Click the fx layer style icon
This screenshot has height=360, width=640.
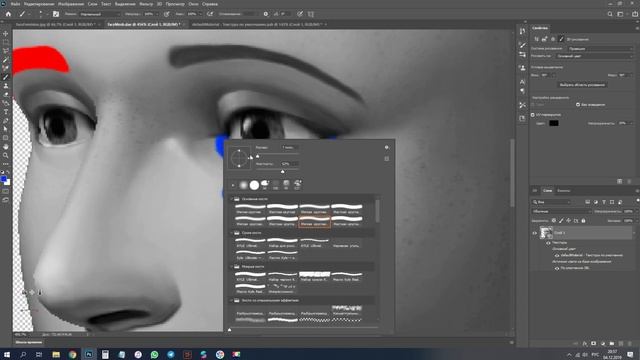tap(584, 344)
